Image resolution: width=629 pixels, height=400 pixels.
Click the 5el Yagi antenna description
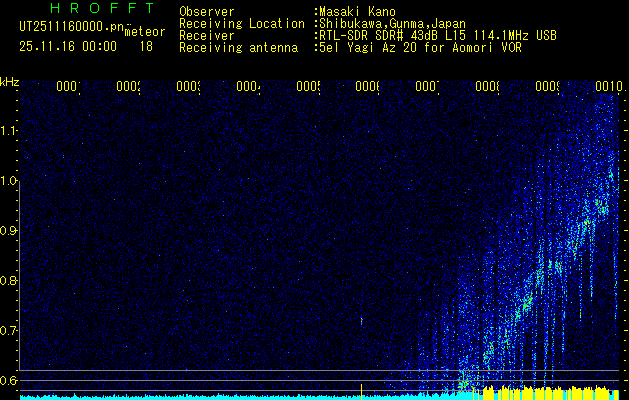pyautogui.click(x=420, y=48)
